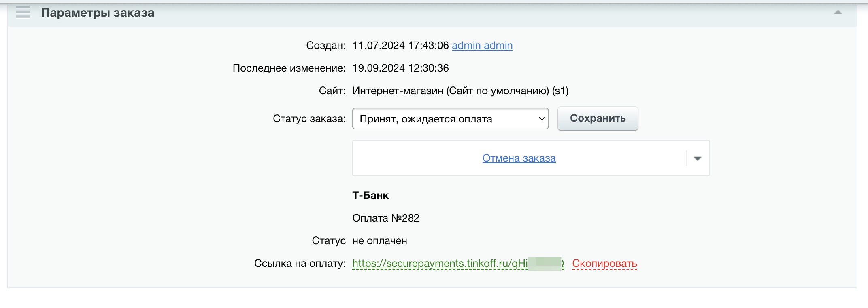Click the Последнее изменение: label

point(289,68)
